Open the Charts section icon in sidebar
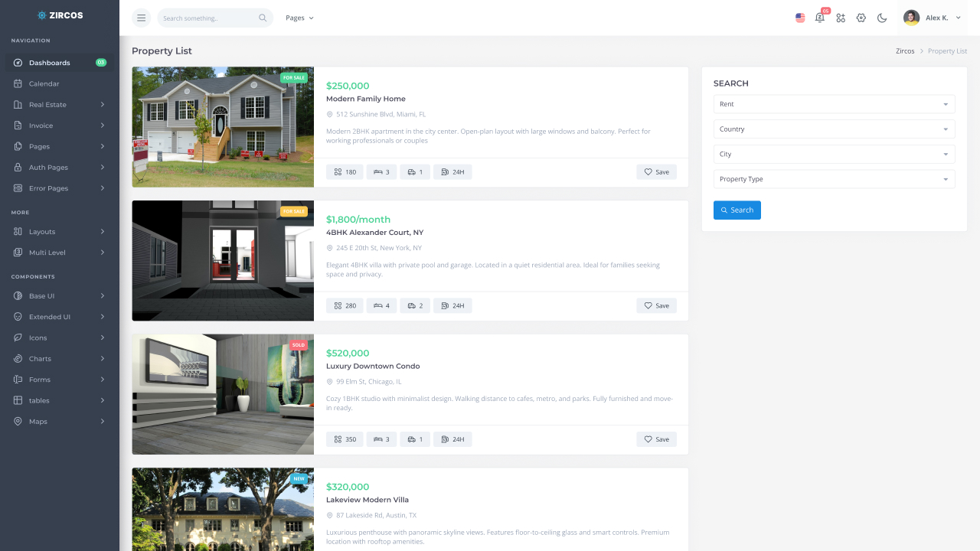The width and height of the screenshot is (980, 551). tap(17, 358)
